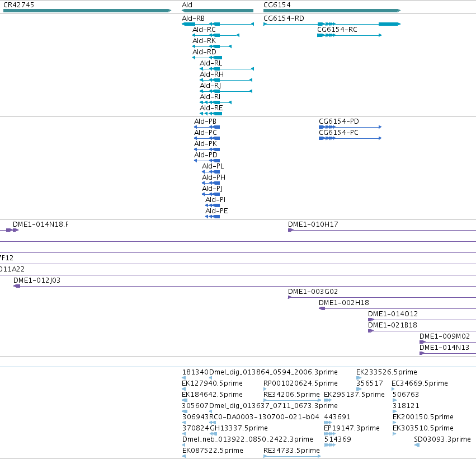Select the 318121 feature

395,411
